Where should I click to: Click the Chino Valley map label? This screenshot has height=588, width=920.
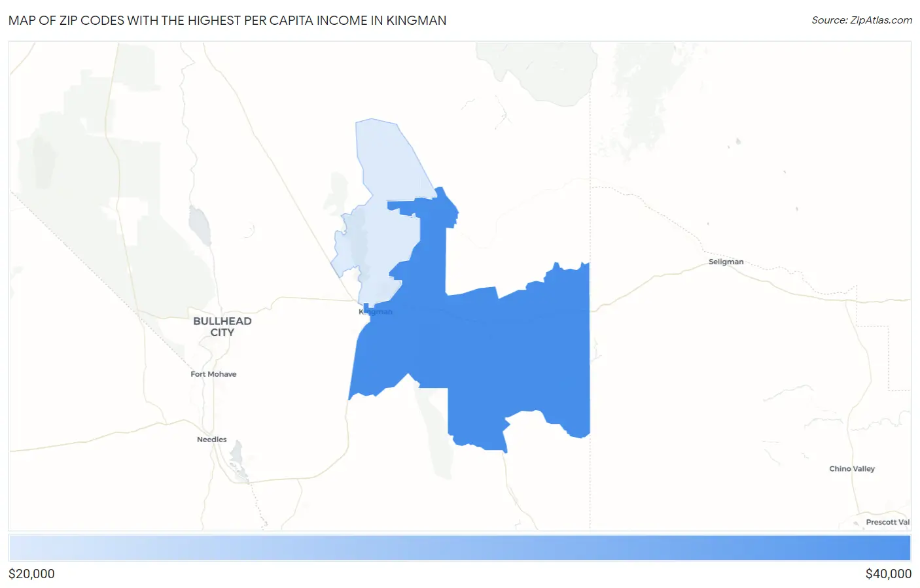(852, 469)
